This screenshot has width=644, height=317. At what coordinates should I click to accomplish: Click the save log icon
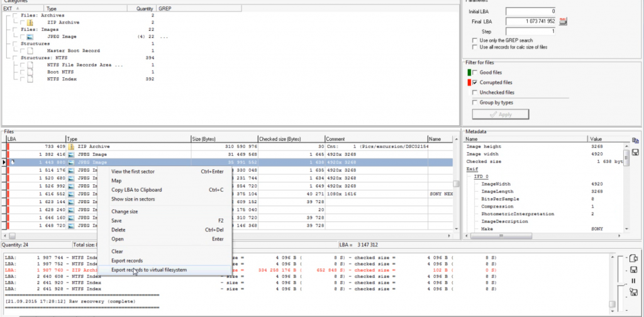(634, 270)
